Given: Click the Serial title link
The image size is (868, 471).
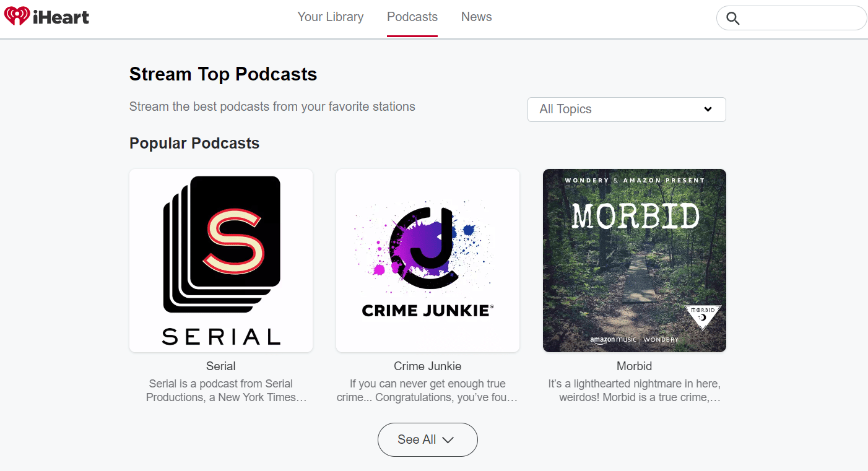Looking at the screenshot, I should pyautogui.click(x=221, y=366).
